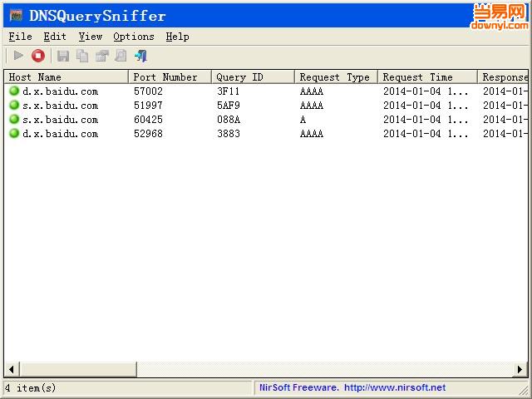
Task: Open the View menu
Action: (91, 37)
